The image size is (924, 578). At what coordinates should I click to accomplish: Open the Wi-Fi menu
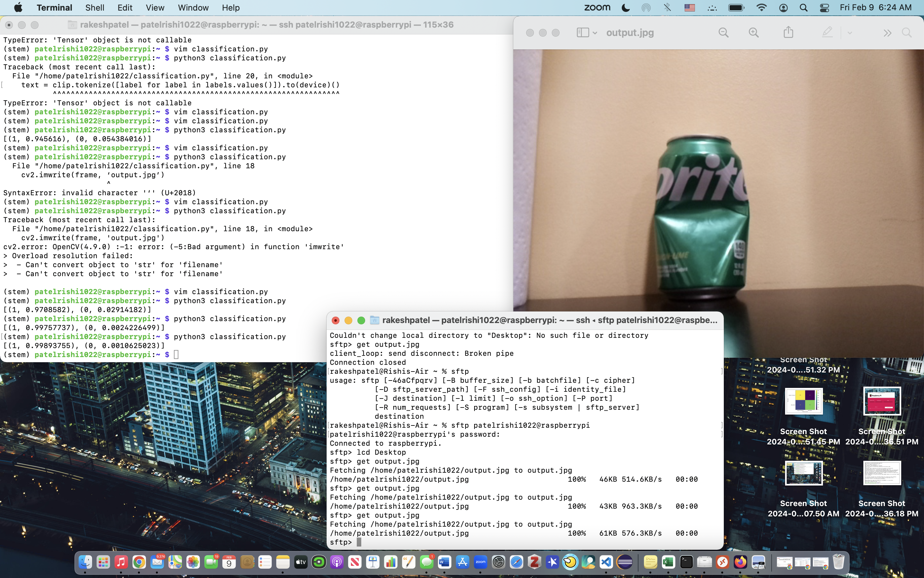tap(761, 8)
